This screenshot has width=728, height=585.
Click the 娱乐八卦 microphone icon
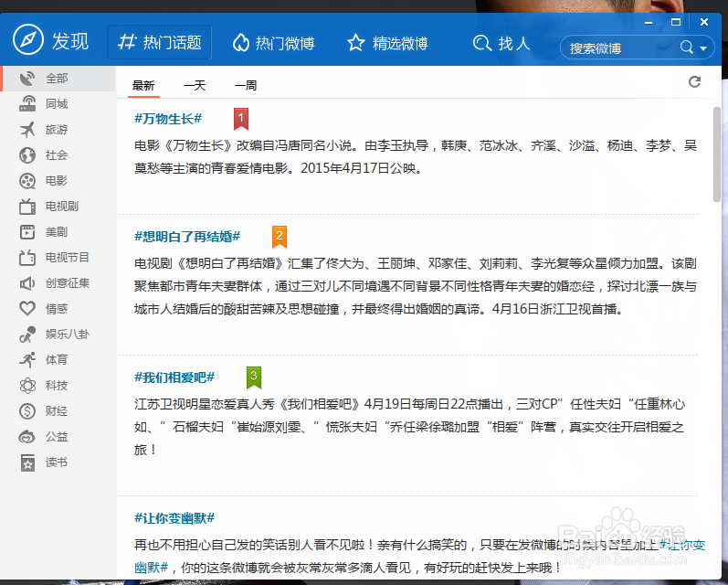pos(27,334)
